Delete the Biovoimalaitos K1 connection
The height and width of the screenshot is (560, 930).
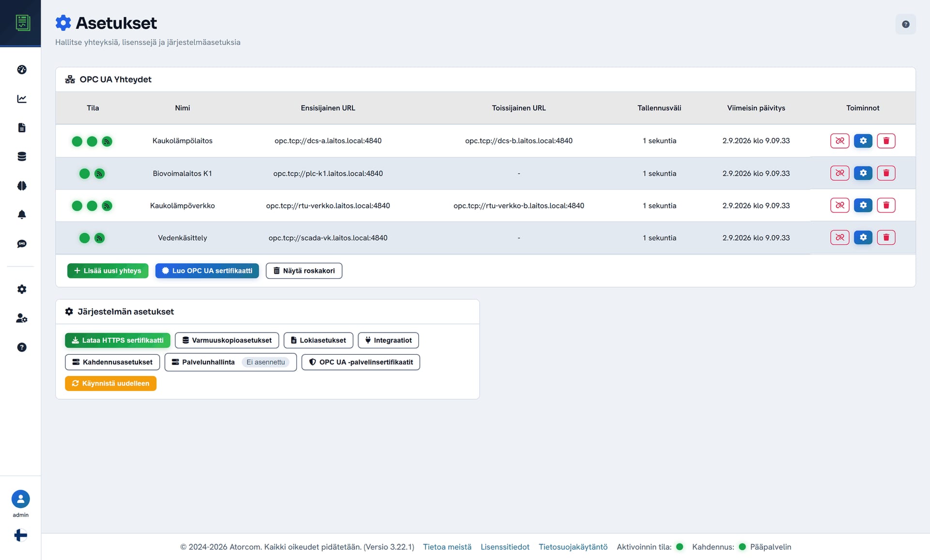coord(886,173)
